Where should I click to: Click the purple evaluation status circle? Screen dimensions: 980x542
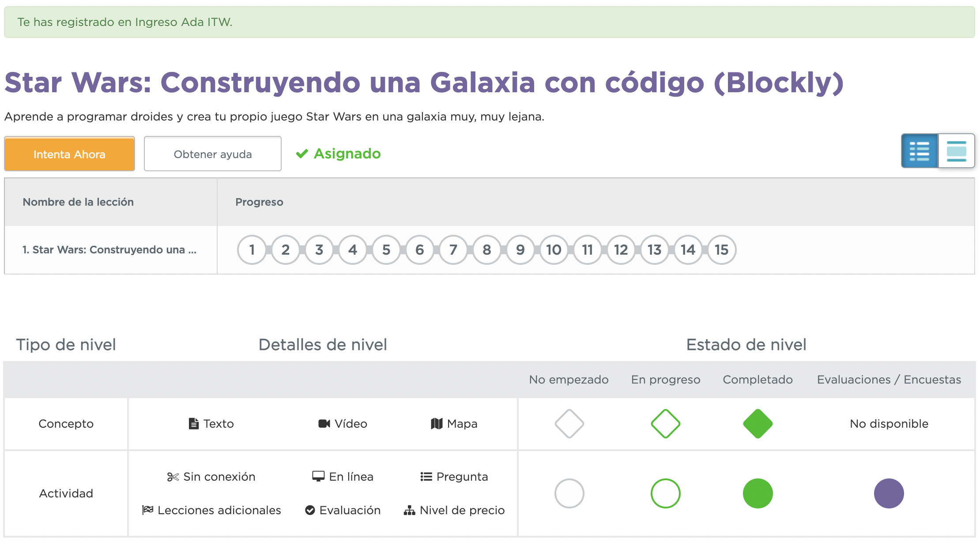coord(889,493)
